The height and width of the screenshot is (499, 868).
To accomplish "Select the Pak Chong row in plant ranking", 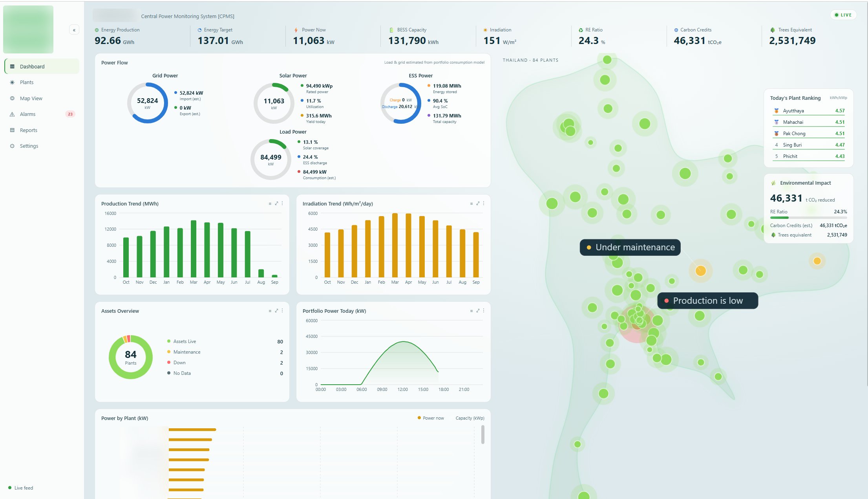I will [x=809, y=134].
